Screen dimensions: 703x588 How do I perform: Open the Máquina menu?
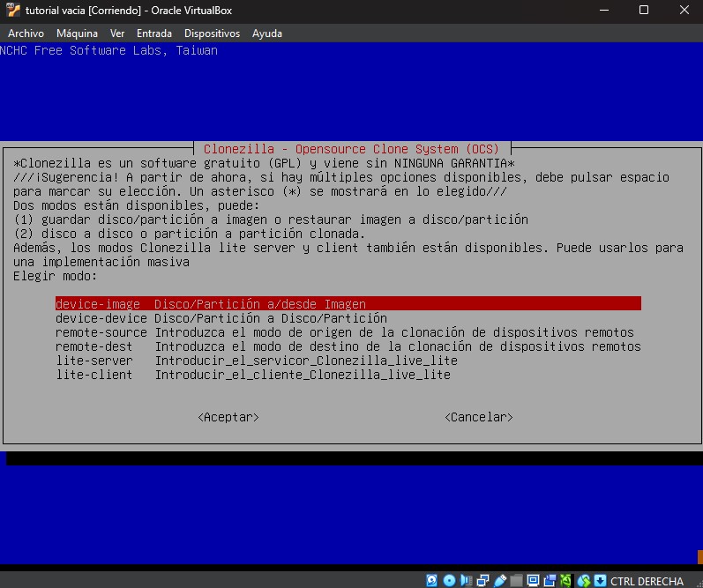coord(77,33)
